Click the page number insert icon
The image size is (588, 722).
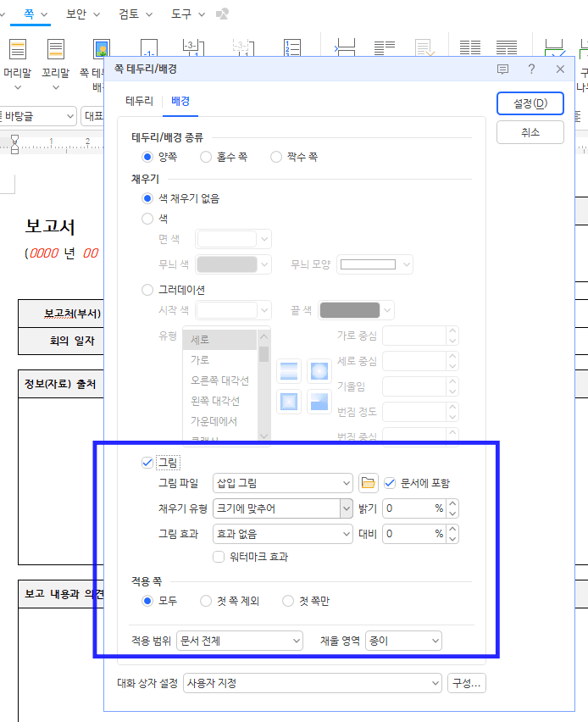[149, 48]
